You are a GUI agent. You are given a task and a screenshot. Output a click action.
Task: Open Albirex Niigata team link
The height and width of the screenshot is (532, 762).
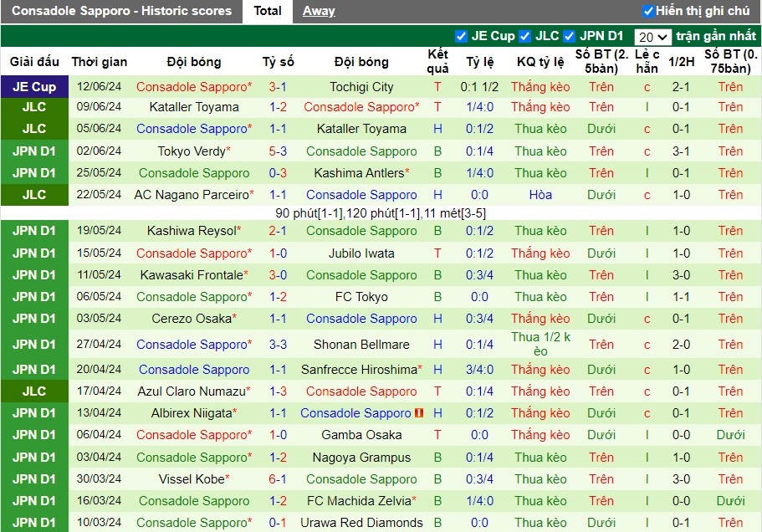[192, 413]
